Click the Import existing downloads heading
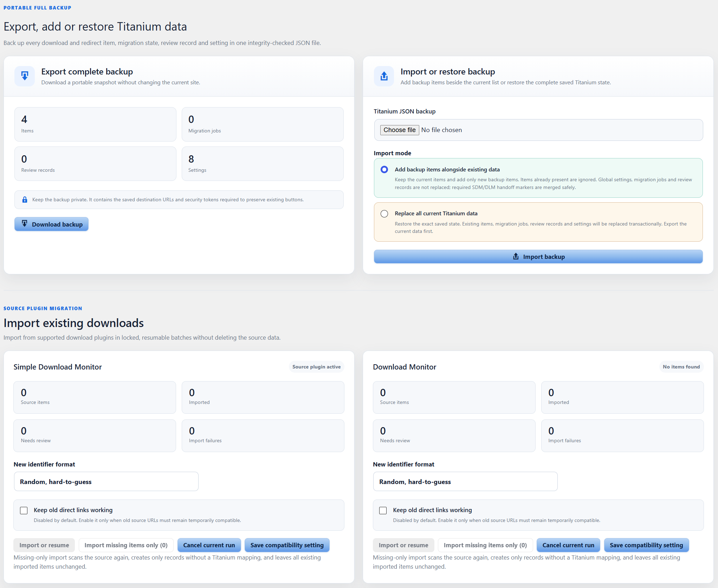 coord(74,323)
